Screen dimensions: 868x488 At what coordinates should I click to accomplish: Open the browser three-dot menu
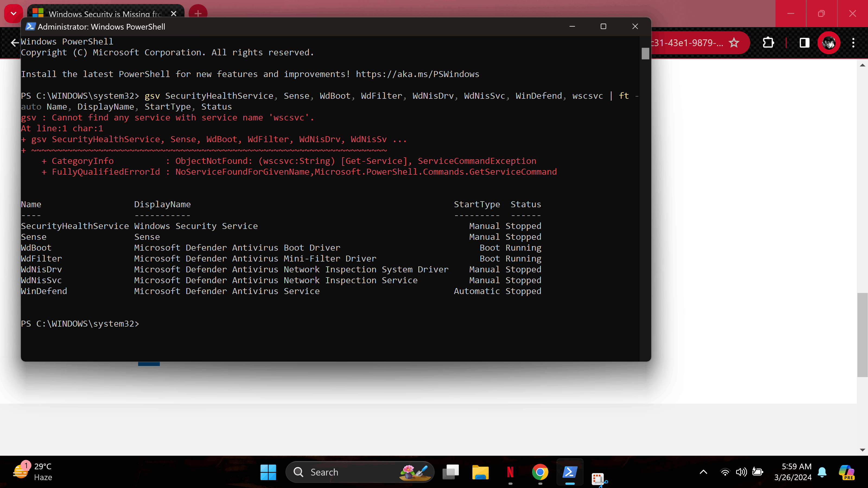(x=853, y=43)
